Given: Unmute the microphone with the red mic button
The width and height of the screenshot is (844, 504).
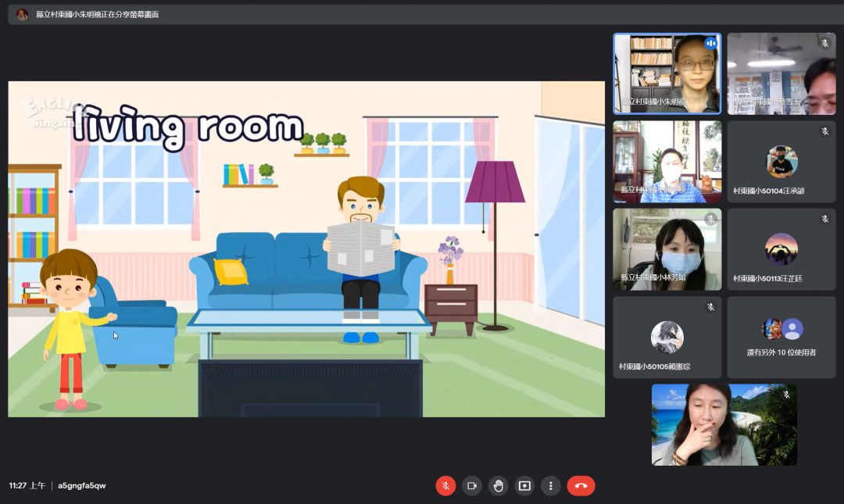Looking at the screenshot, I should point(445,486).
